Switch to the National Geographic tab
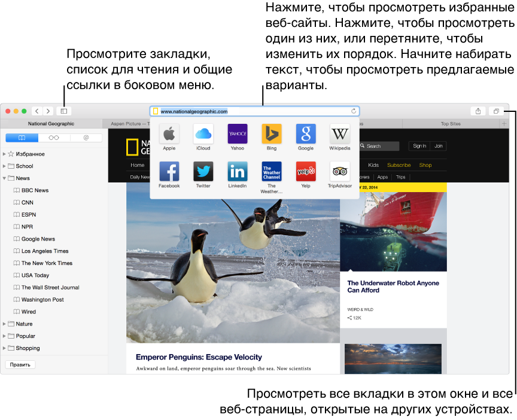This screenshot has width=517, height=420. tap(51, 124)
